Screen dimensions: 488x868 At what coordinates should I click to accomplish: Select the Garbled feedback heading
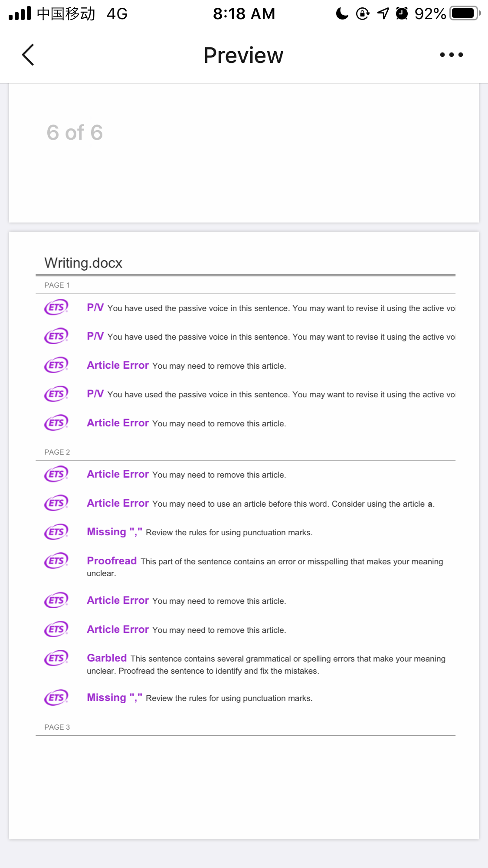(107, 658)
